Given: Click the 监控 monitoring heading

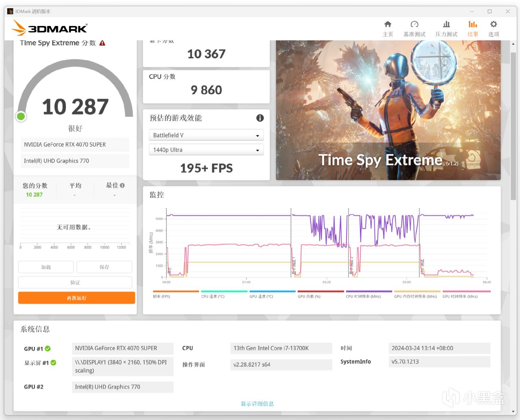Looking at the screenshot, I should tap(156, 195).
